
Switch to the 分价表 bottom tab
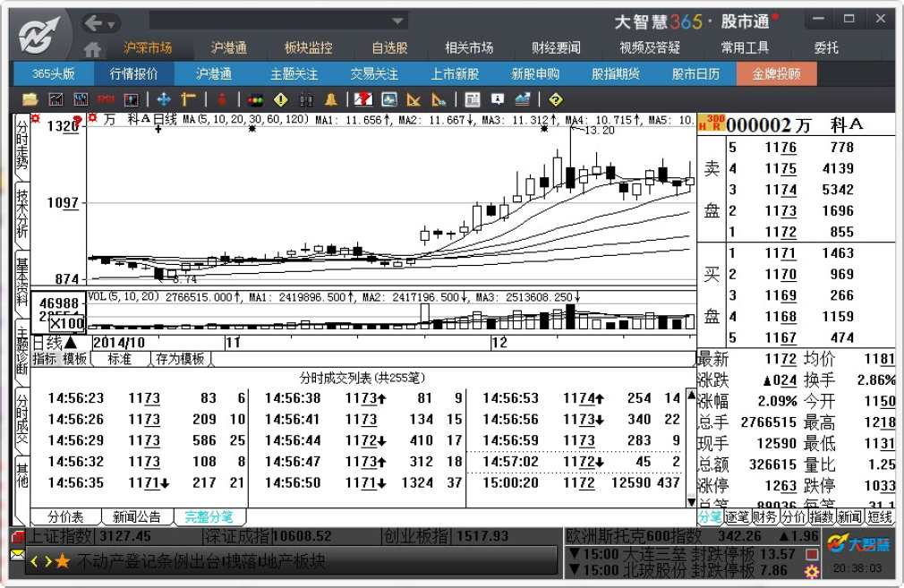click(65, 517)
